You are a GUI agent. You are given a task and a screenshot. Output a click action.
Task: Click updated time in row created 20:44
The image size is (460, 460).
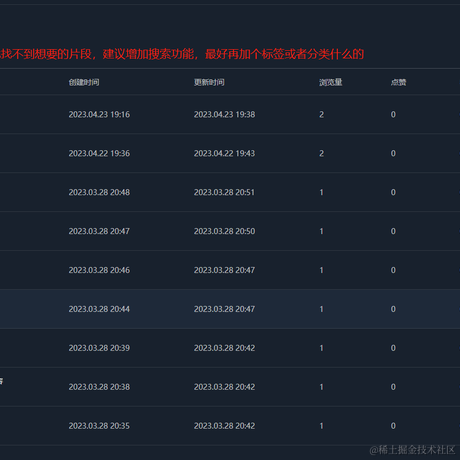(225, 309)
